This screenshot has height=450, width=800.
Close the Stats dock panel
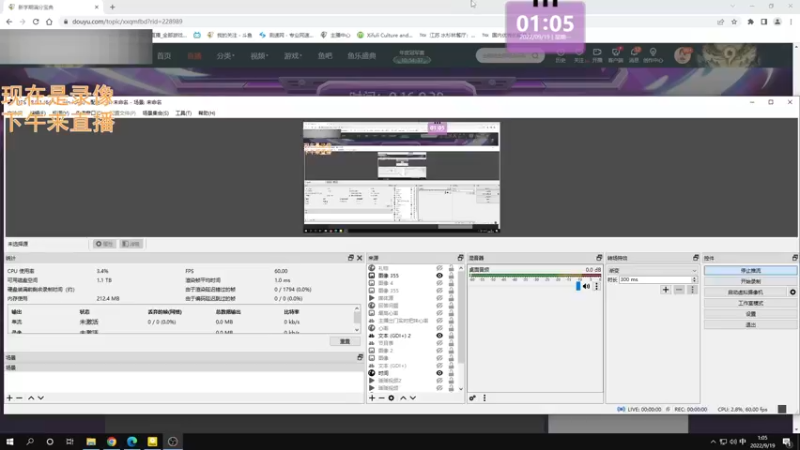(360, 258)
